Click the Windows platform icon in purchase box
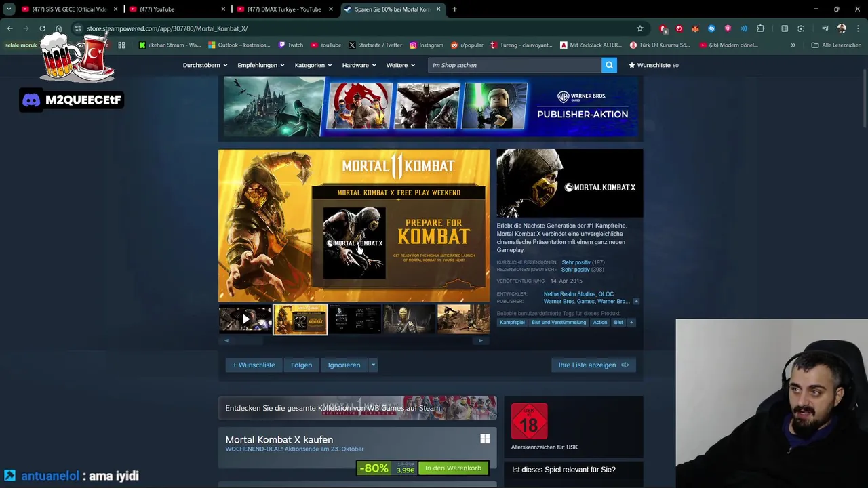 485,439
